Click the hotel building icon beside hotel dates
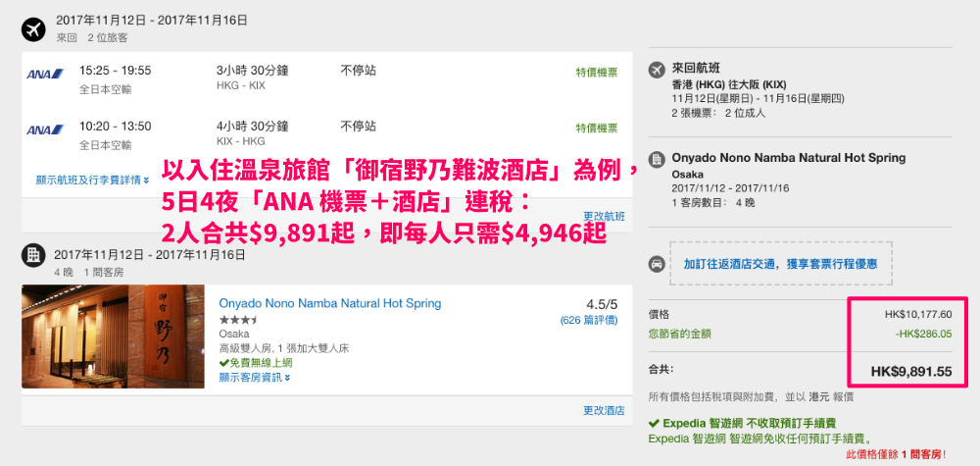Screen dimensions: 980x466 point(33,255)
